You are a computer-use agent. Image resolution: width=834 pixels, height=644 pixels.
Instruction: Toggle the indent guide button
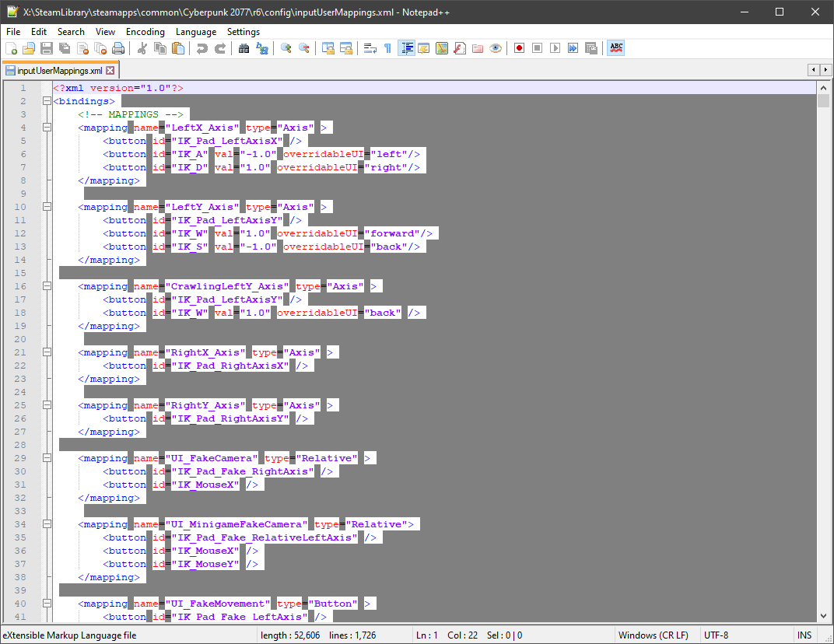pyautogui.click(x=406, y=48)
